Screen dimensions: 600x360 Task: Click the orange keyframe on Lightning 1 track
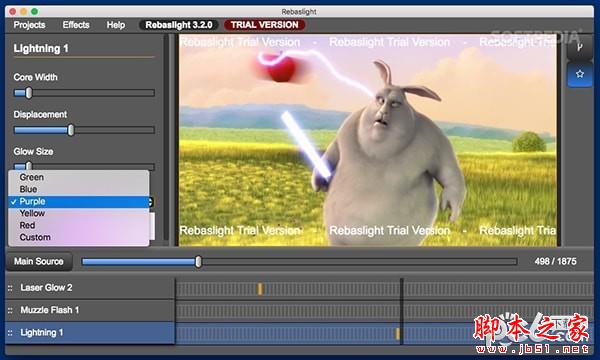[x=398, y=334]
